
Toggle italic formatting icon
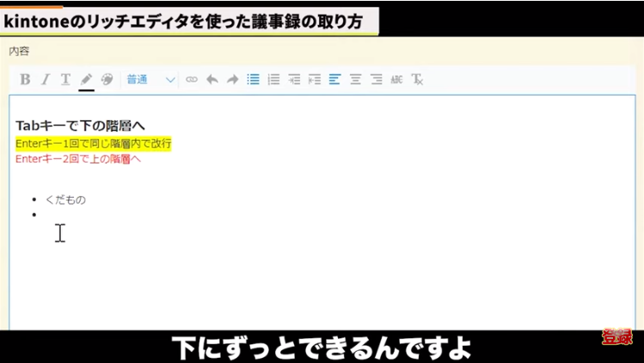click(46, 79)
